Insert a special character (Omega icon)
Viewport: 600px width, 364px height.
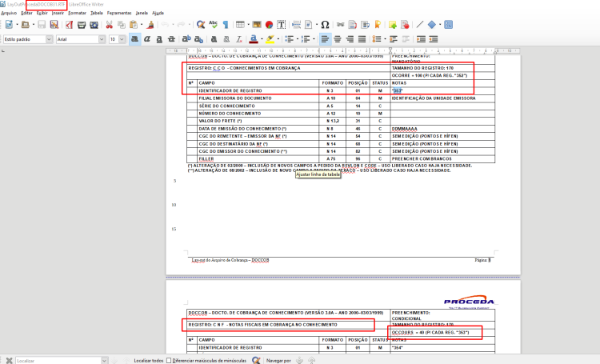tap(325, 25)
